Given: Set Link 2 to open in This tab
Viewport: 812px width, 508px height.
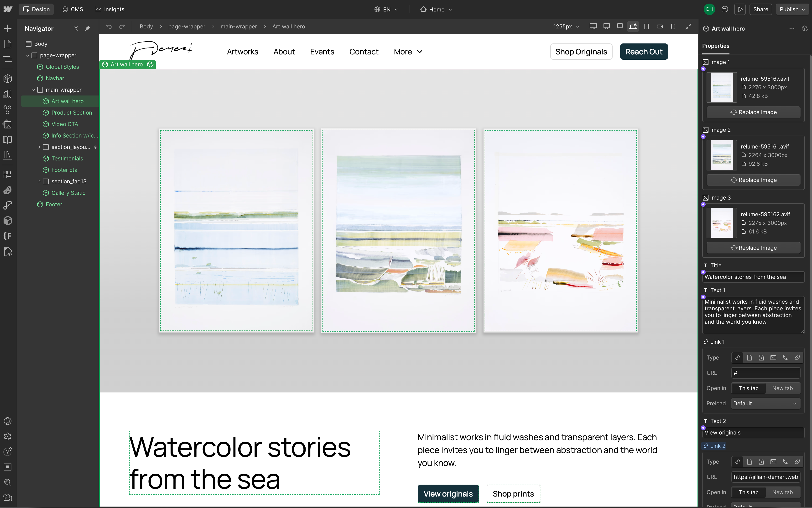Looking at the screenshot, I should [749, 492].
